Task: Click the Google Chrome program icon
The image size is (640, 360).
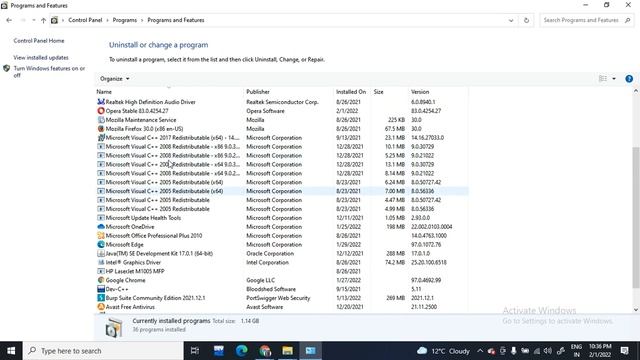Action: click(101, 280)
